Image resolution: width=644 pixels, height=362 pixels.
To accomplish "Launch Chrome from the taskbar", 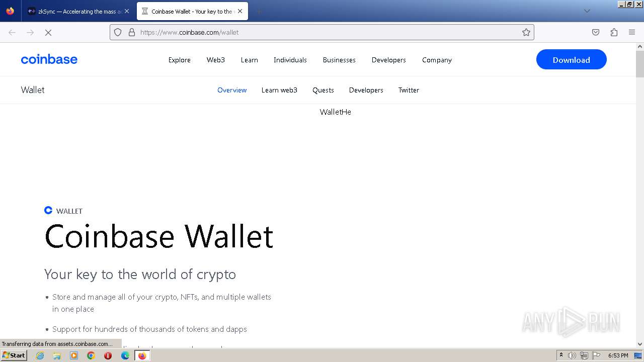I will point(91,355).
